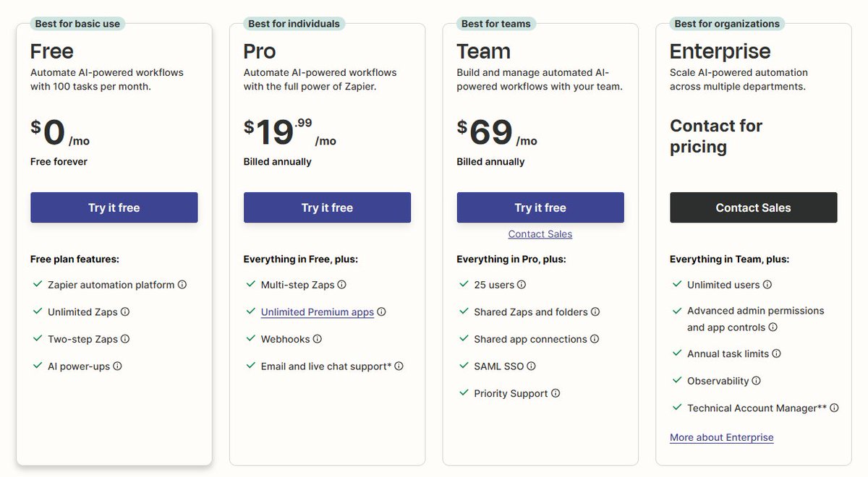Click info icon beside Unlimited Zaps
The height and width of the screenshot is (477, 868).
pos(125,312)
